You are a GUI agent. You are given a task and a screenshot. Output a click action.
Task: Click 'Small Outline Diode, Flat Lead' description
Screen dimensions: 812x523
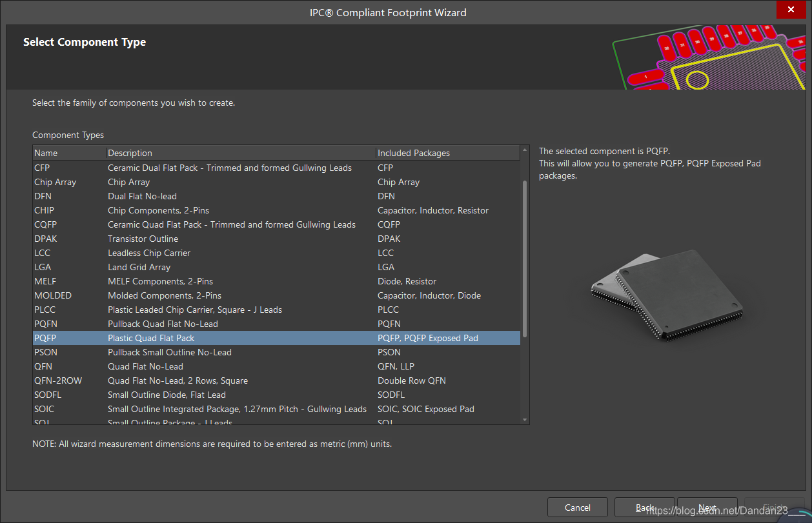coord(167,395)
